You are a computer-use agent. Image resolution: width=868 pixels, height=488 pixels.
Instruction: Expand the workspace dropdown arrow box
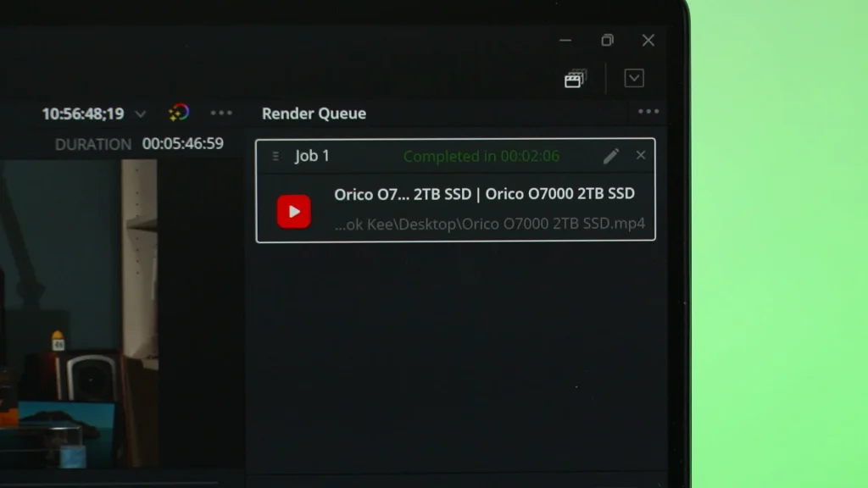[x=634, y=78]
